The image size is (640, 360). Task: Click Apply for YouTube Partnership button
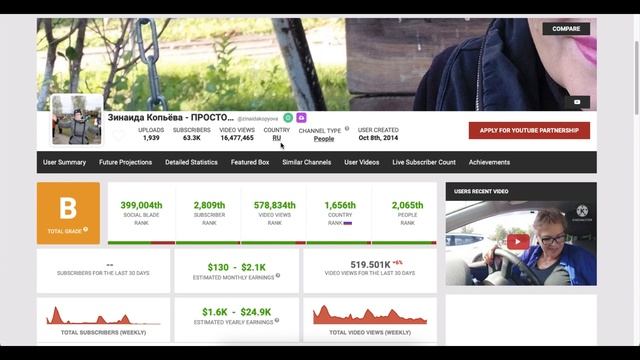(x=529, y=130)
